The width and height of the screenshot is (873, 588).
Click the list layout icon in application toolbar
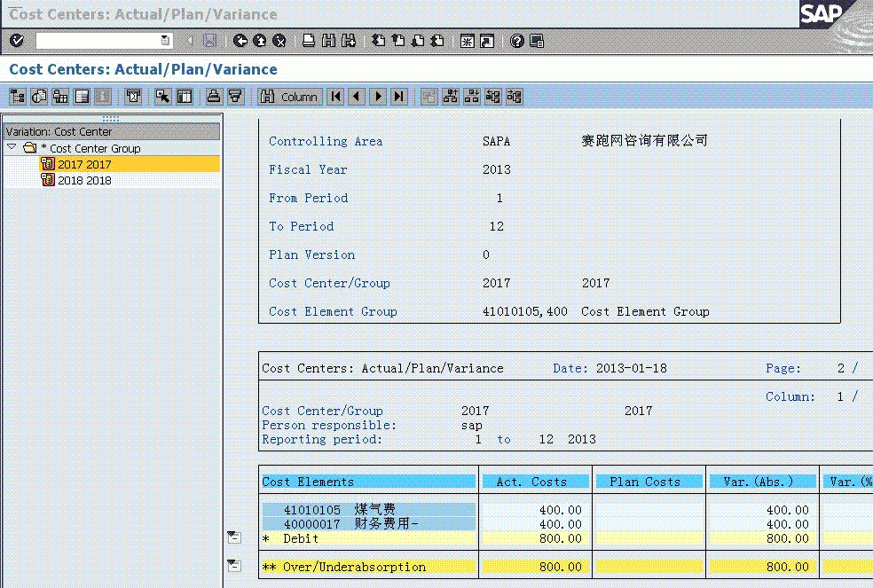pos(82,97)
